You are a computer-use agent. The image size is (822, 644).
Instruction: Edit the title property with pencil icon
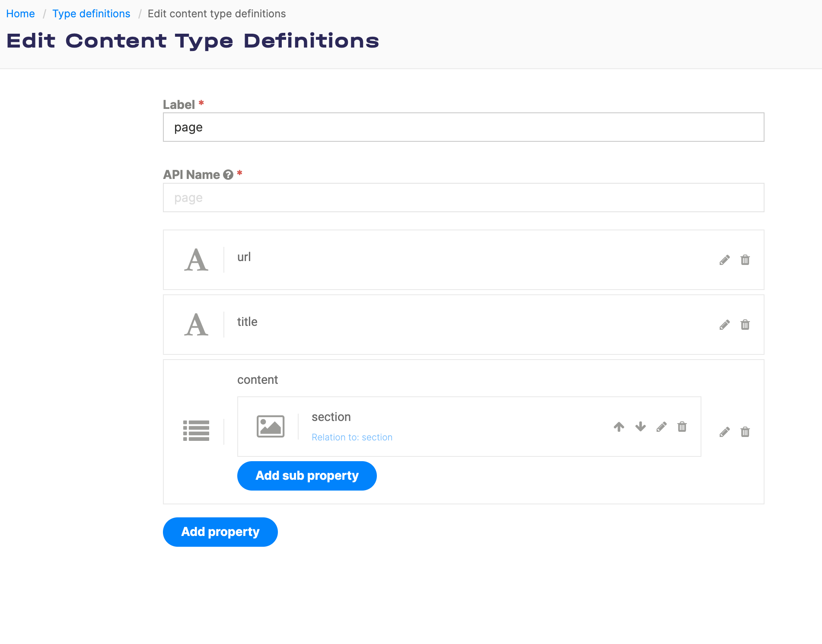(x=725, y=325)
